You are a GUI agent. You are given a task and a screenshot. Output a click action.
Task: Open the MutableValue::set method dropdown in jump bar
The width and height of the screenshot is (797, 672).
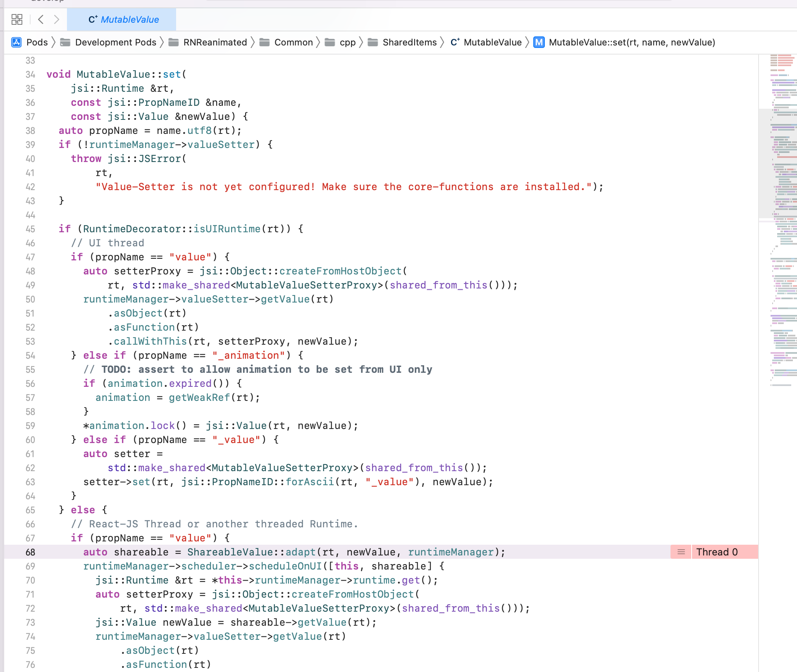point(632,42)
